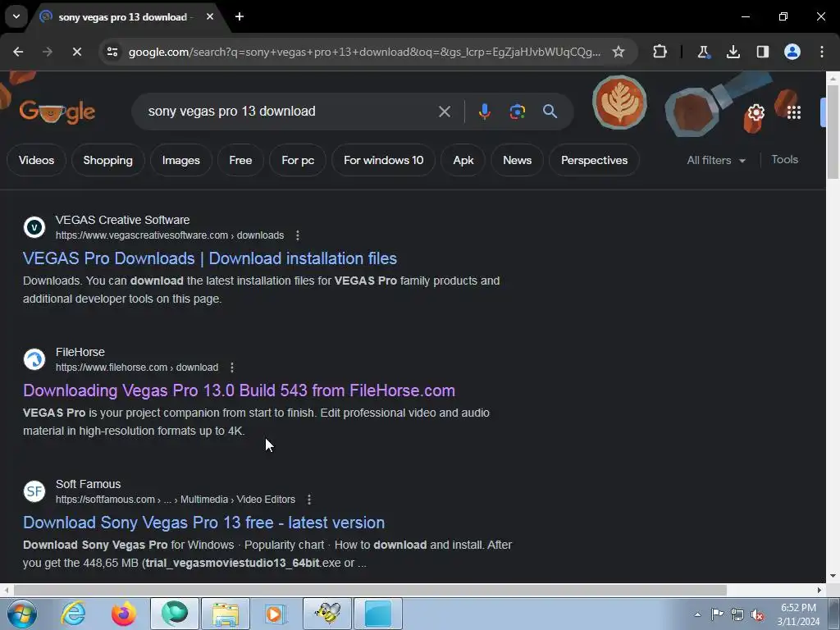Screen dimensions: 840x630
Task: Open the Tools options
Action: pos(784,160)
